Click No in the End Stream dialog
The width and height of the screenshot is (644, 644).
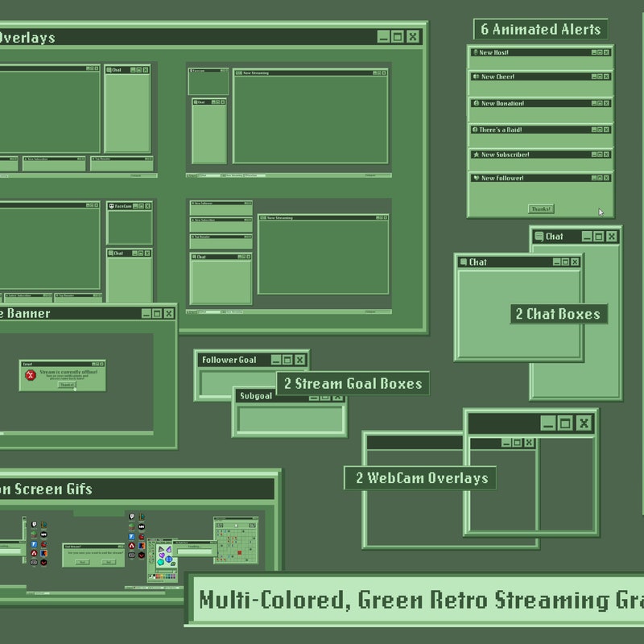(107, 561)
